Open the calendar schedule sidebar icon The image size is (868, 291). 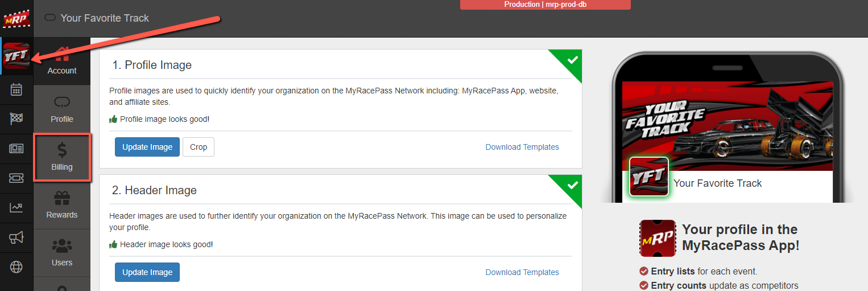tap(16, 89)
